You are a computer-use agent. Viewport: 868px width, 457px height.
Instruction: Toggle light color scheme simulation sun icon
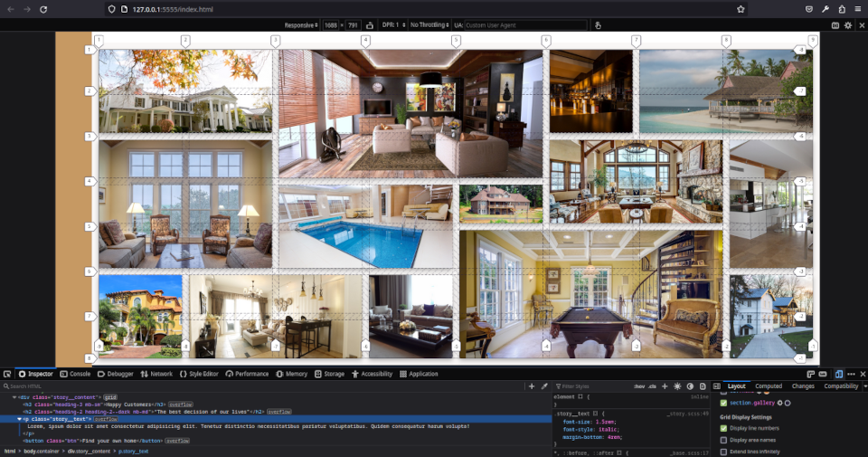tap(677, 386)
